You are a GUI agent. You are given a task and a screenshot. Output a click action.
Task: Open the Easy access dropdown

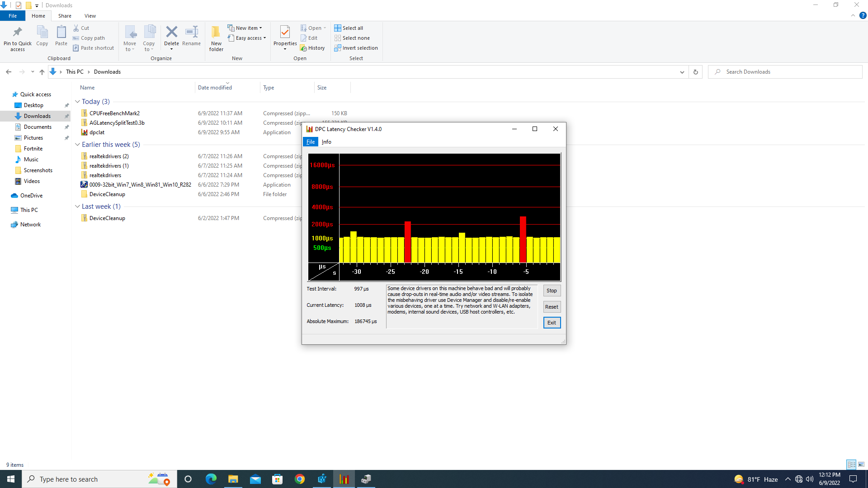pos(247,38)
